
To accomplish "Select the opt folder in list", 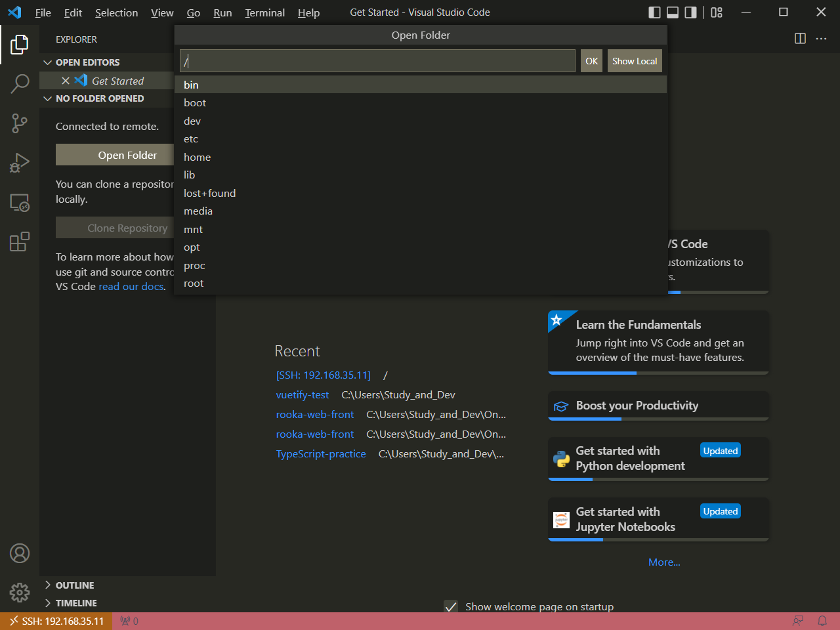I will 421,247.
